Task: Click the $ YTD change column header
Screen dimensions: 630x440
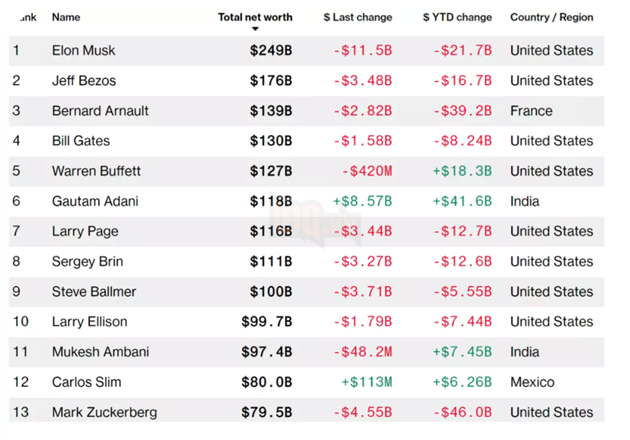Action: (457, 17)
